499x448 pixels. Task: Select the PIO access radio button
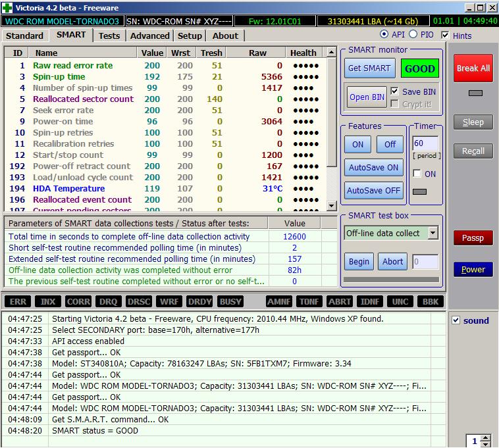(413, 34)
